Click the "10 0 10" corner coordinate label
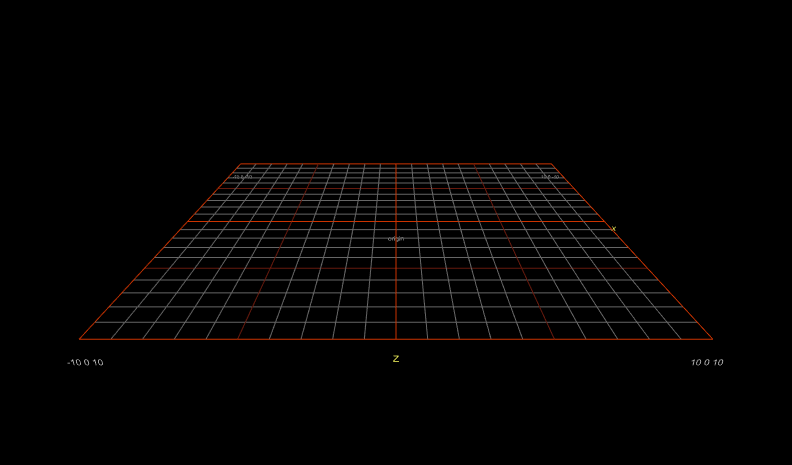This screenshot has width=792, height=465. 707,362
